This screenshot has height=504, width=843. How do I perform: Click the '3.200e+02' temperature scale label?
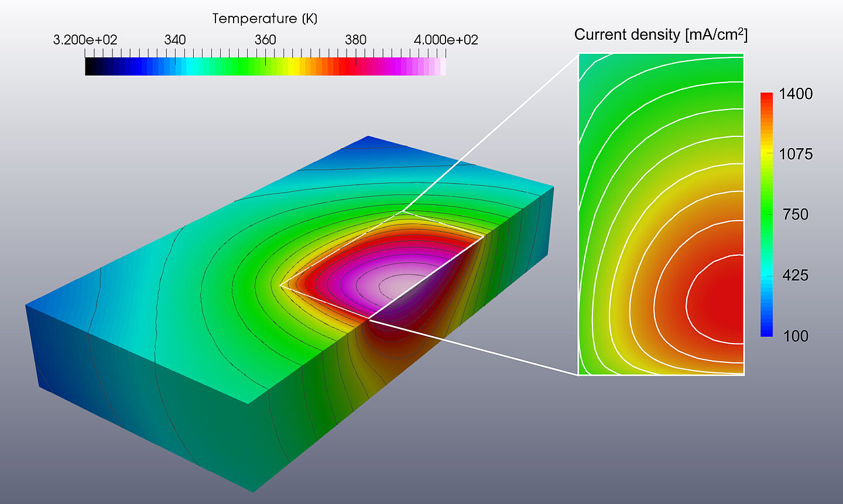(85, 40)
